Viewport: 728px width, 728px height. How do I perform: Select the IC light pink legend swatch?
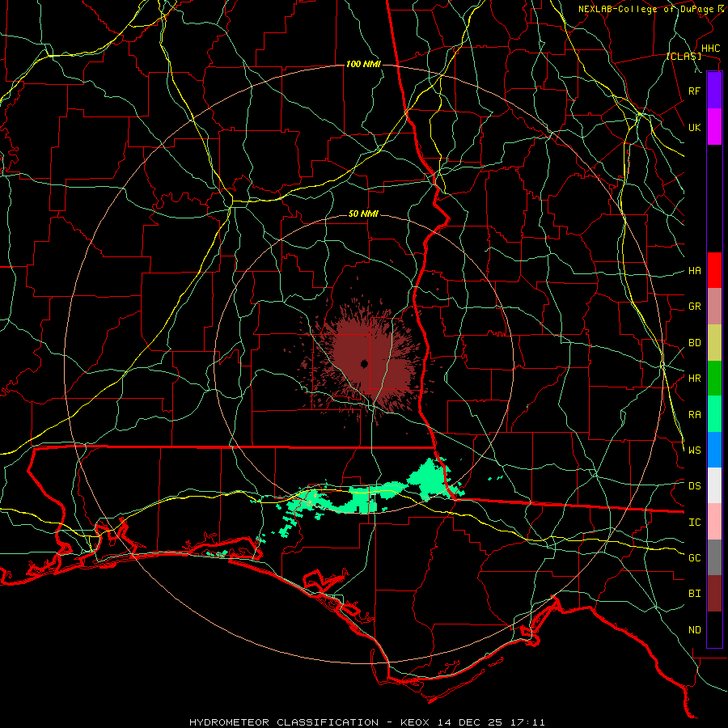pyautogui.click(x=714, y=522)
